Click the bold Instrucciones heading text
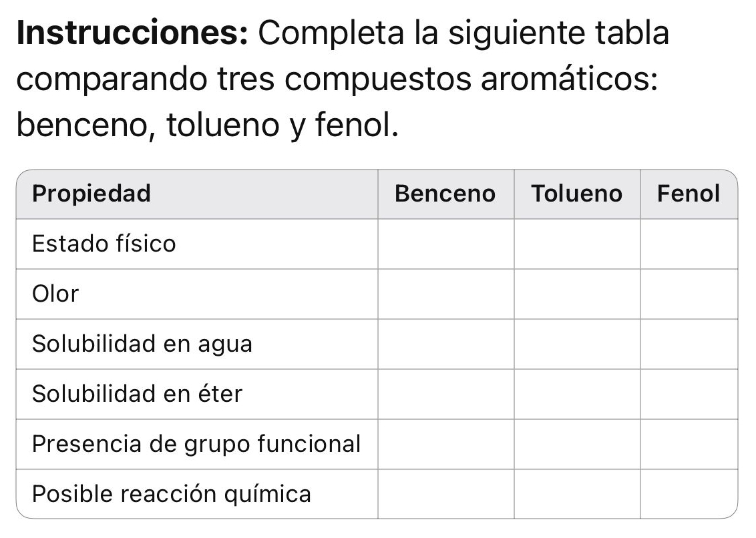 [133, 33]
